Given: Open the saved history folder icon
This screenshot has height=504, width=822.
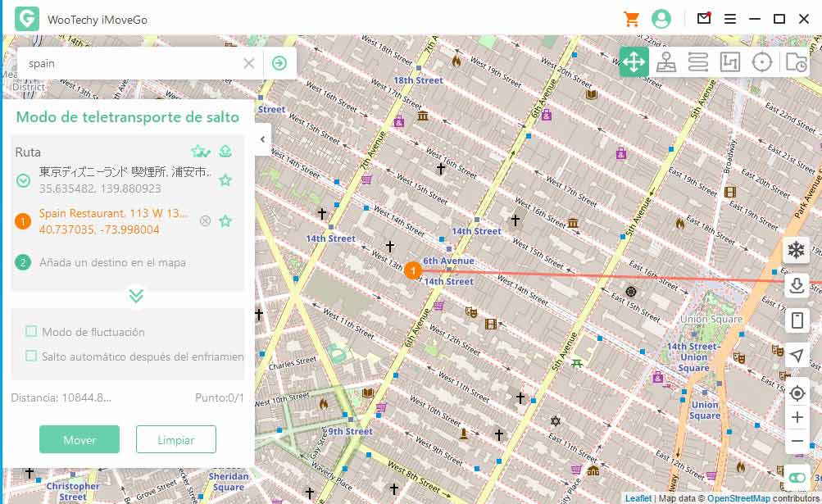Looking at the screenshot, I should [x=795, y=62].
